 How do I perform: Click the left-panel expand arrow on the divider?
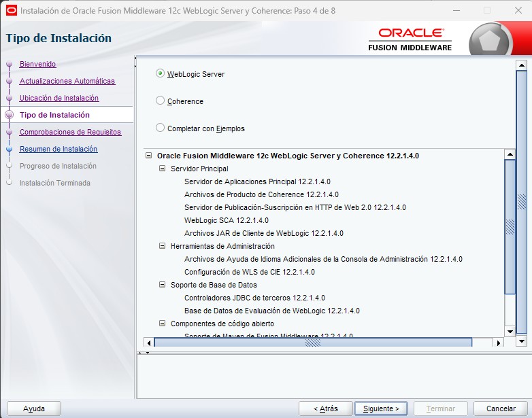tap(135, 66)
